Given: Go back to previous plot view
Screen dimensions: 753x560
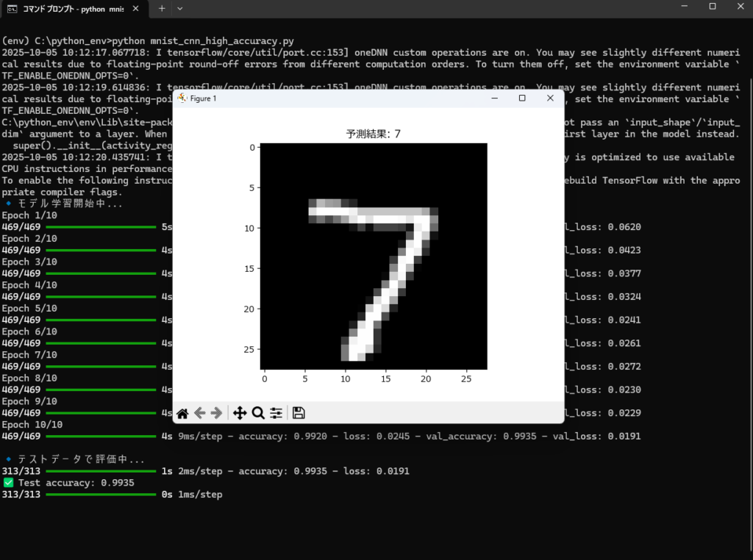Looking at the screenshot, I should coord(200,412).
